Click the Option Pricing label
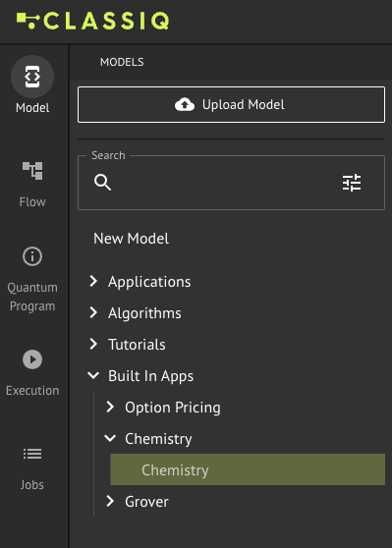Image resolution: width=392 pixels, height=548 pixels. coord(173,408)
